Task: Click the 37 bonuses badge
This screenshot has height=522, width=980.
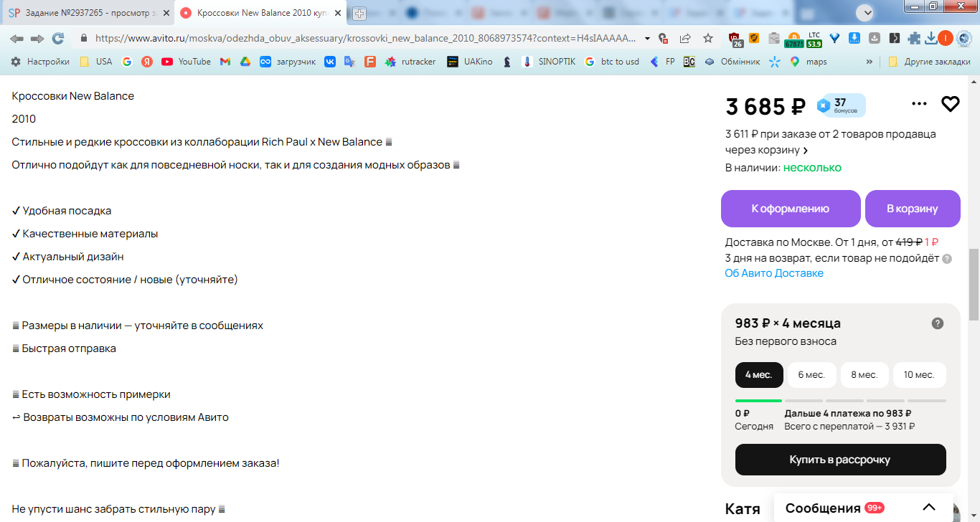Action: (841, 105)
